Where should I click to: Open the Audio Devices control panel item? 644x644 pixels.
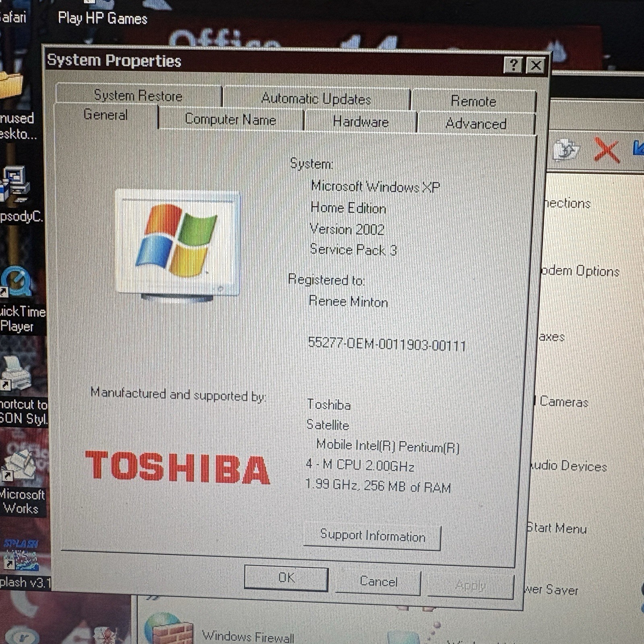(568, 466)
